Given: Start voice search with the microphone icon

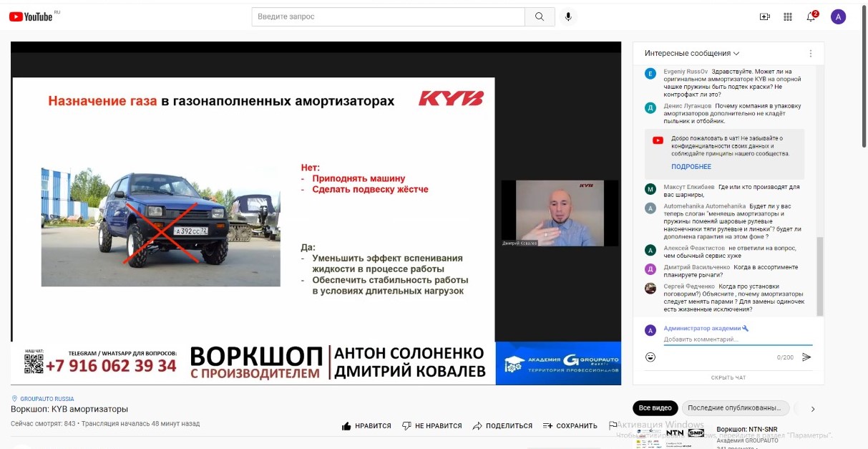Looking at the screenshot, I should (x=568, y=16).
